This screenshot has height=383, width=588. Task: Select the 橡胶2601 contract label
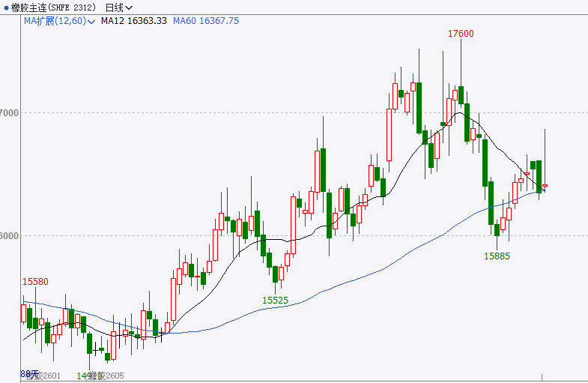coord(45,375)
